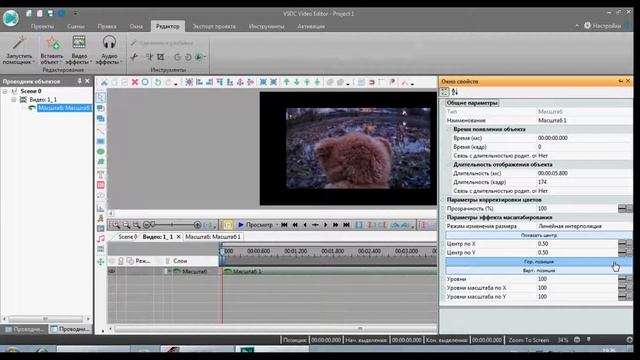
Task: Jump to the end with the skip-to-end button
Action: [x=346, y=225]
